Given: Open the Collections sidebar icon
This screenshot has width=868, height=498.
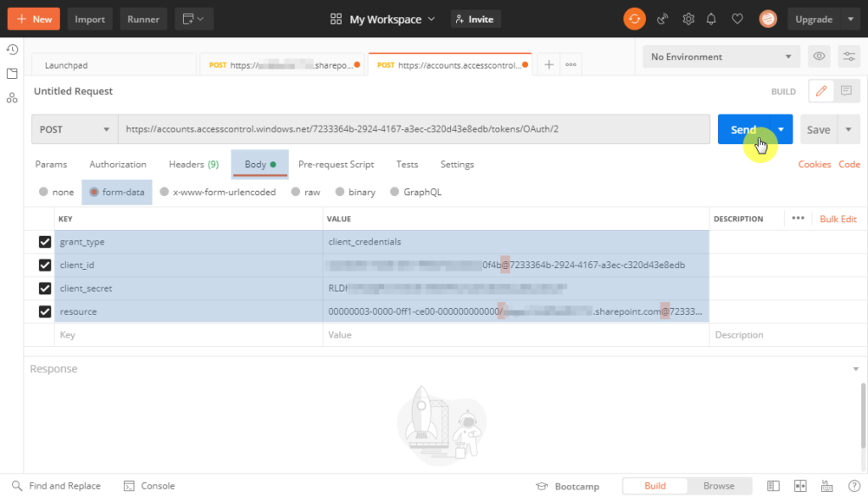Looking at the screenshot, I should point(12,74).
